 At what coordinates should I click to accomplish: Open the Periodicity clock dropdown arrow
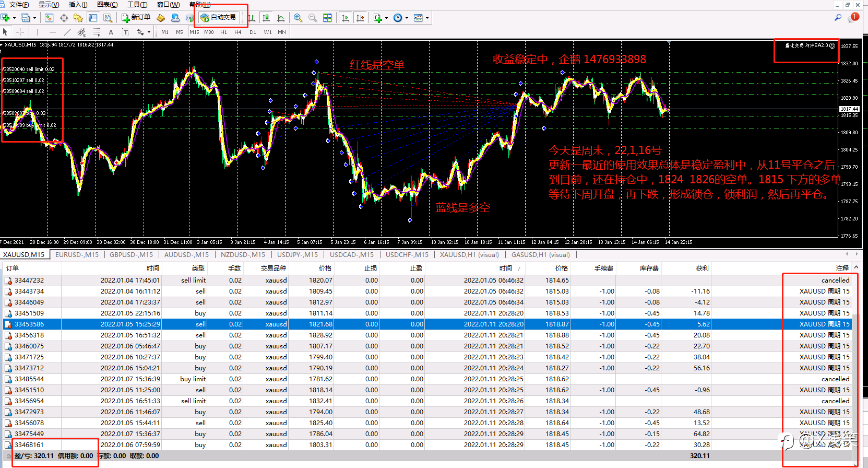(x=407, y=18)
